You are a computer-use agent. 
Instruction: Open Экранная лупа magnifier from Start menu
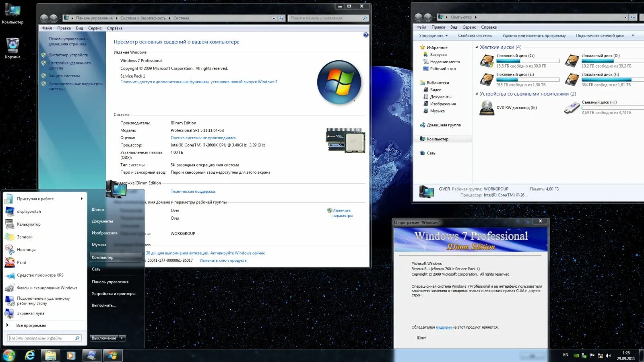coord(31,314)
